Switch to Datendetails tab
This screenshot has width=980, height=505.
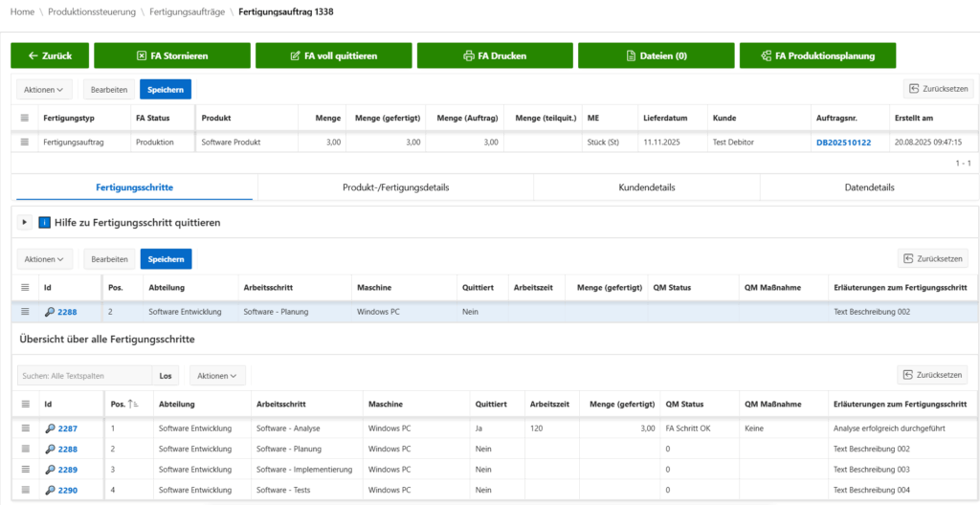[869, 187]
